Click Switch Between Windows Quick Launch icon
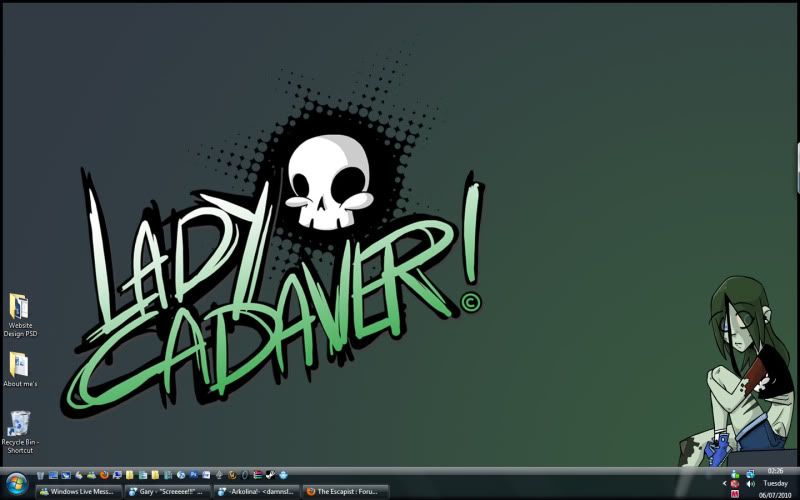 click(66, 475)
